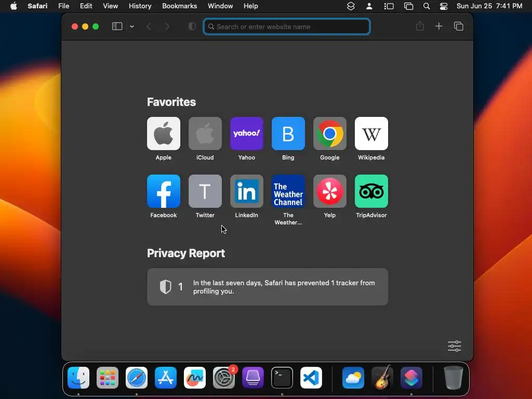Open the Privacy Report shield in toolbar
Image resolution: width=532 pixels, height=399 pixels.
click(x=192, y=26)
